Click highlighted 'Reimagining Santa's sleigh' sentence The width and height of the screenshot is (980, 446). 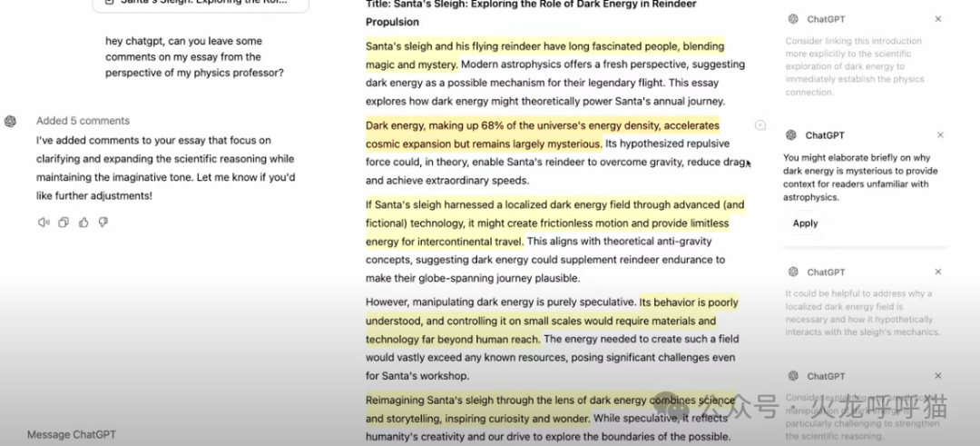pyautogui.click(x=550, y=409)
